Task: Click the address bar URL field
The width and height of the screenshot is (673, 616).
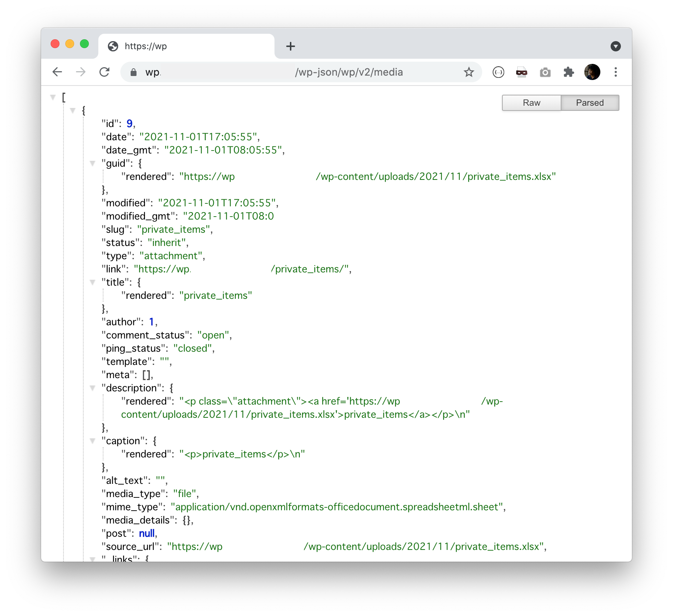Action: (x=301, y=72)
